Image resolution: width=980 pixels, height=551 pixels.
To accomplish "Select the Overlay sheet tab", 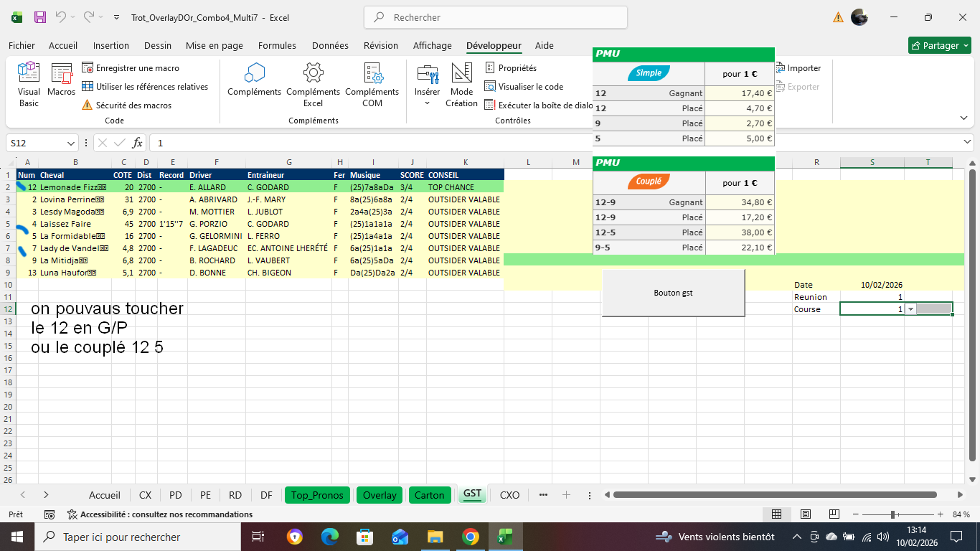I will coord(380,495).
